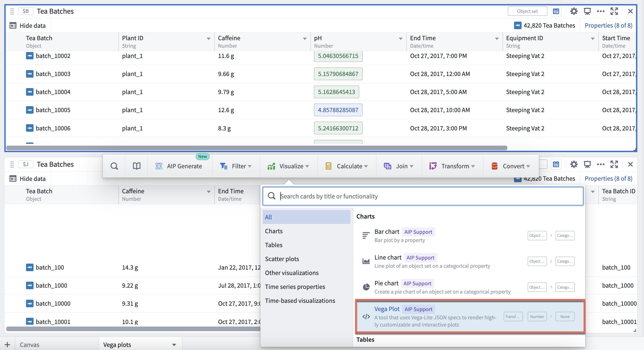
Task: Open more options ellipsis in top panel
Action: click(601, 11)
